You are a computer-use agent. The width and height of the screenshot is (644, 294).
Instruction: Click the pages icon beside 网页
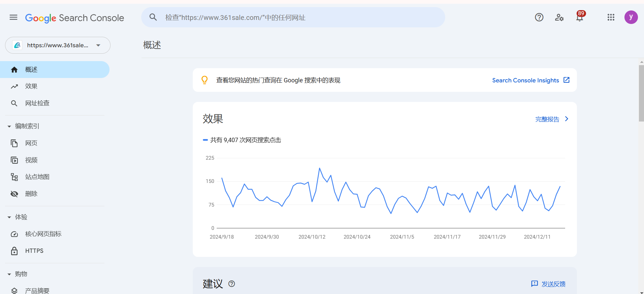click(14, 143)
